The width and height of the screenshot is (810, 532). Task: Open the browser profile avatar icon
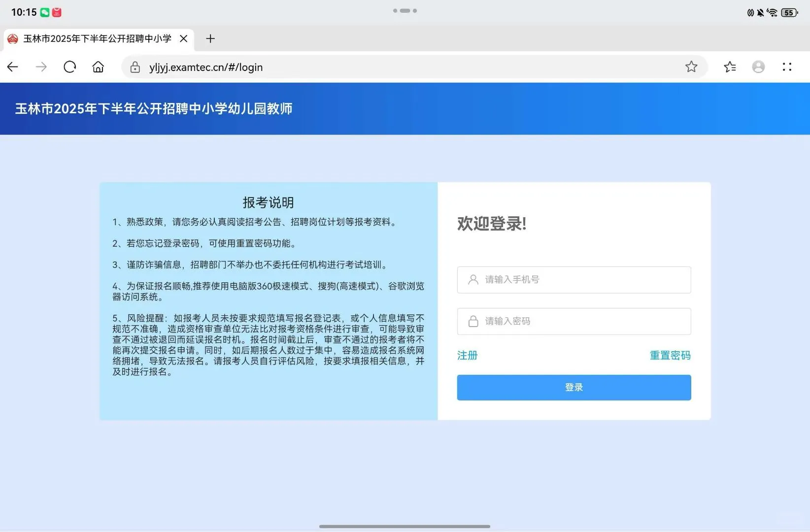758,67
